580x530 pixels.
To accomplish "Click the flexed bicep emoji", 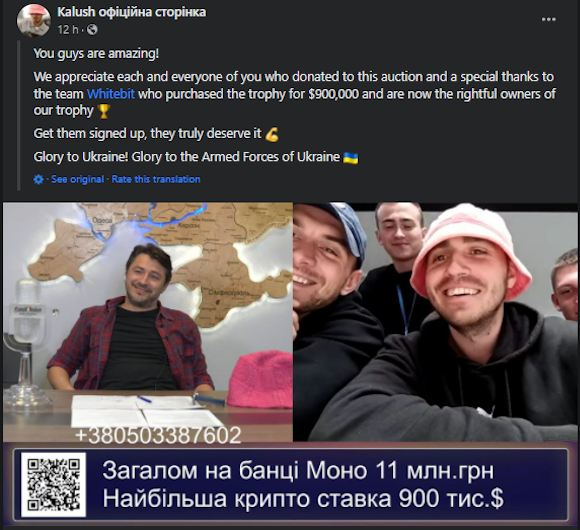I will [272, 134].
